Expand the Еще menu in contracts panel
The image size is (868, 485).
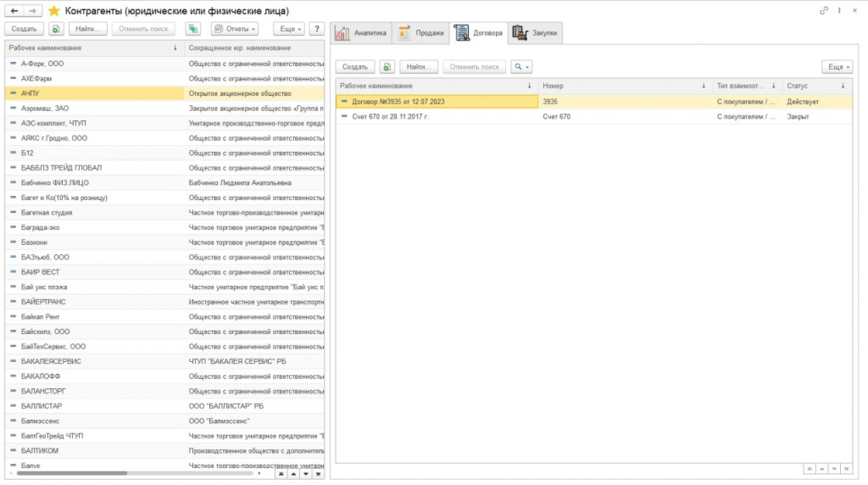(x=837, y=66)
